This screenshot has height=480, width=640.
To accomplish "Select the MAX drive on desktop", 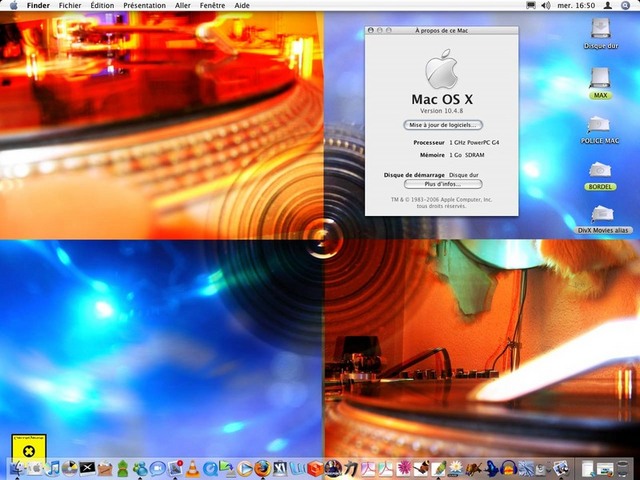I will (600, 83).
